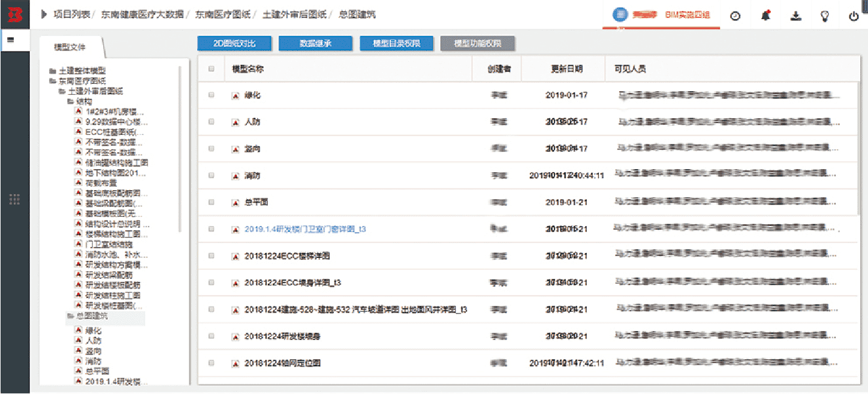Toggle the select-all checkbox in table header
Image resolution: width=868 pixels, height=394 pixels.
point(211,69)
